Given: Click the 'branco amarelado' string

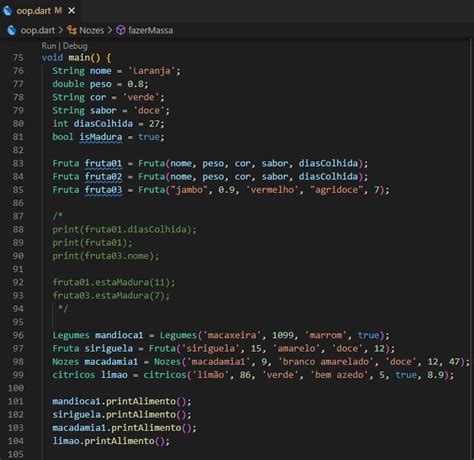Looking at the screenshot, I should tap(326, 362).
